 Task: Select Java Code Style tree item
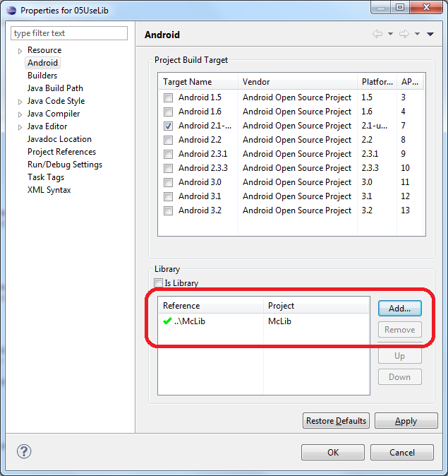(x=56, y=101)
